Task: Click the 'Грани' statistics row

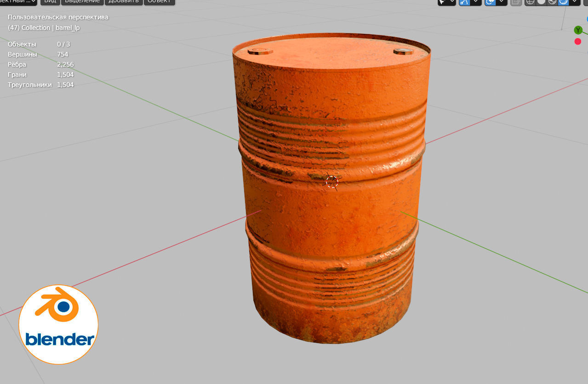Action: point(41,75)
